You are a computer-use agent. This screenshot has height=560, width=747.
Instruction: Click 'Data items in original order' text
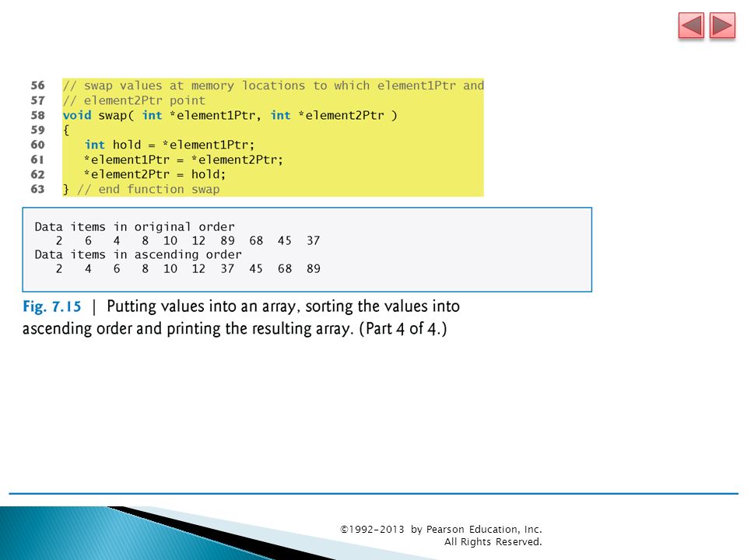(135, 226)
